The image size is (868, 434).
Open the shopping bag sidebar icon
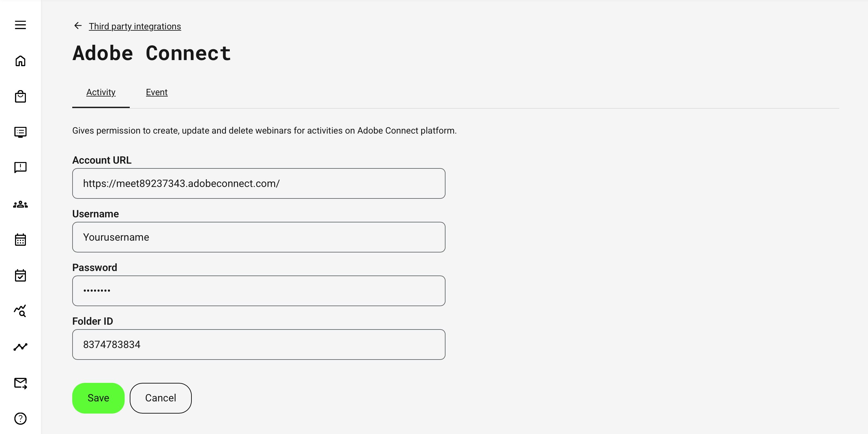point(20,97)
